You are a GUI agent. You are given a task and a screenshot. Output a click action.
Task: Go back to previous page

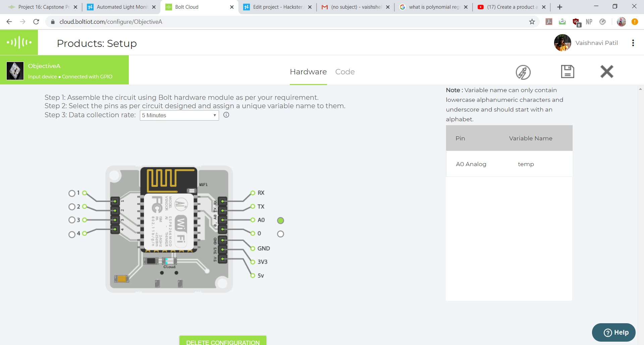9,22
